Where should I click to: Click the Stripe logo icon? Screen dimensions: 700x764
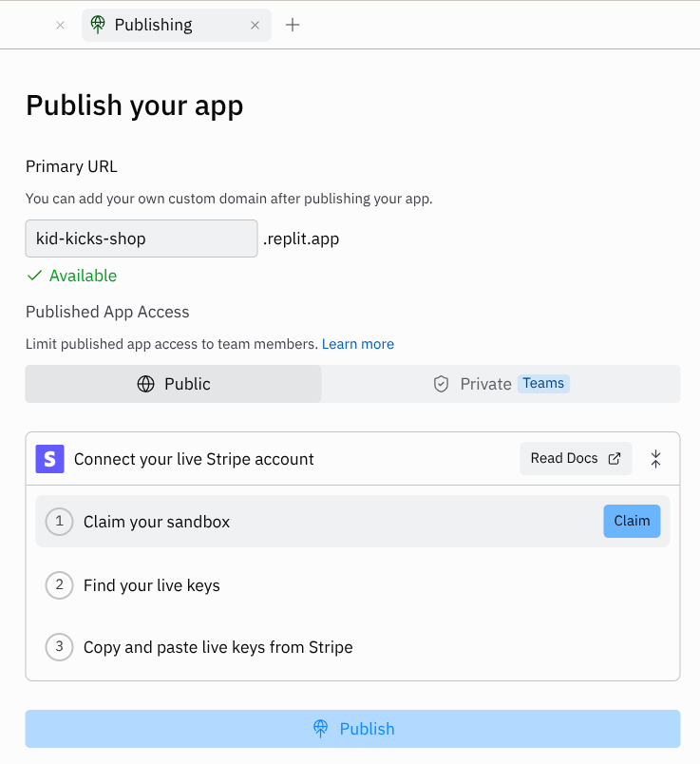tap(49, 459)
